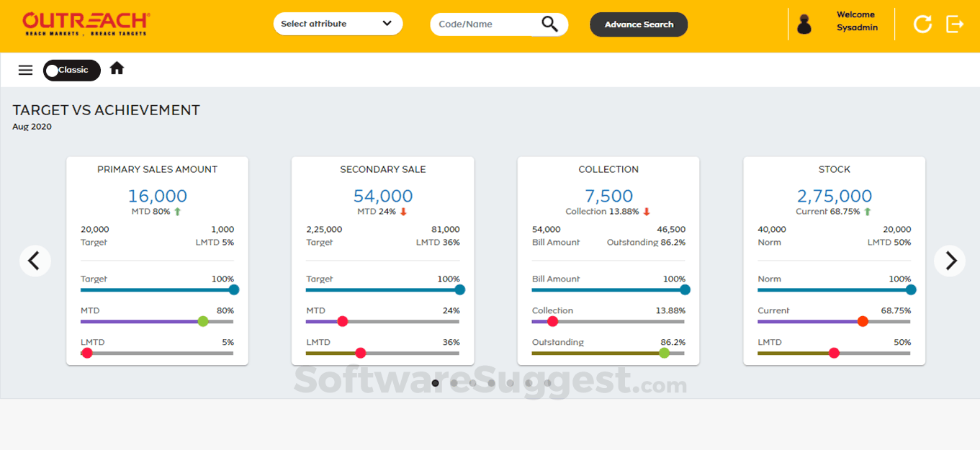Click the Primary Sales MTD slider handle
This screenshot has height=450, width=980.
point(203,321)
